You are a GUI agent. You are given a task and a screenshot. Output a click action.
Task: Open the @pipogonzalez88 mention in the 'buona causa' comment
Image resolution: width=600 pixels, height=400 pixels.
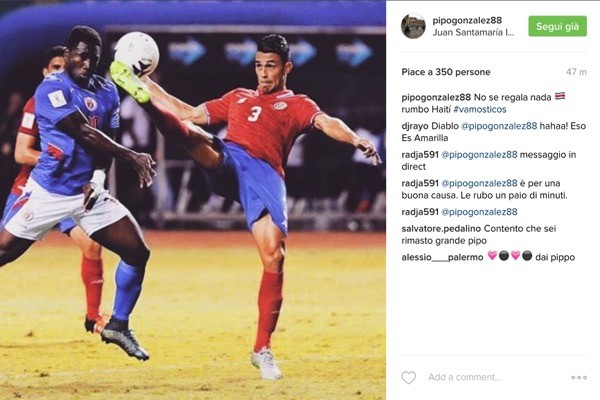[479, 183]
